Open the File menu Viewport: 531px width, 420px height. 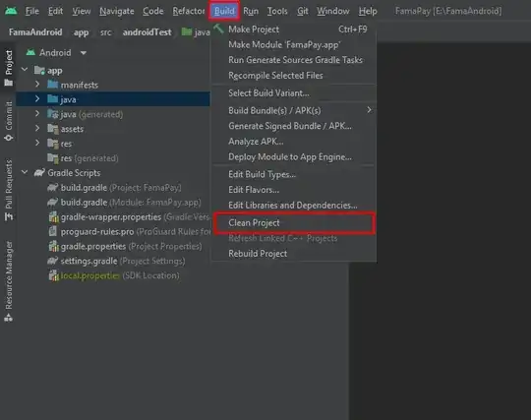[x=32, y=11]
